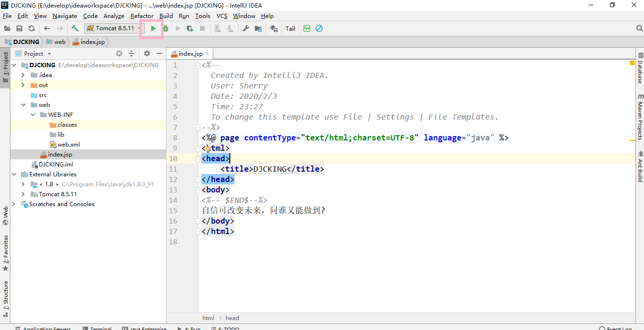Collapse the WEB-INF folder arrow
This screenshot has height=330, width=644.
click(x=33, y=115)
